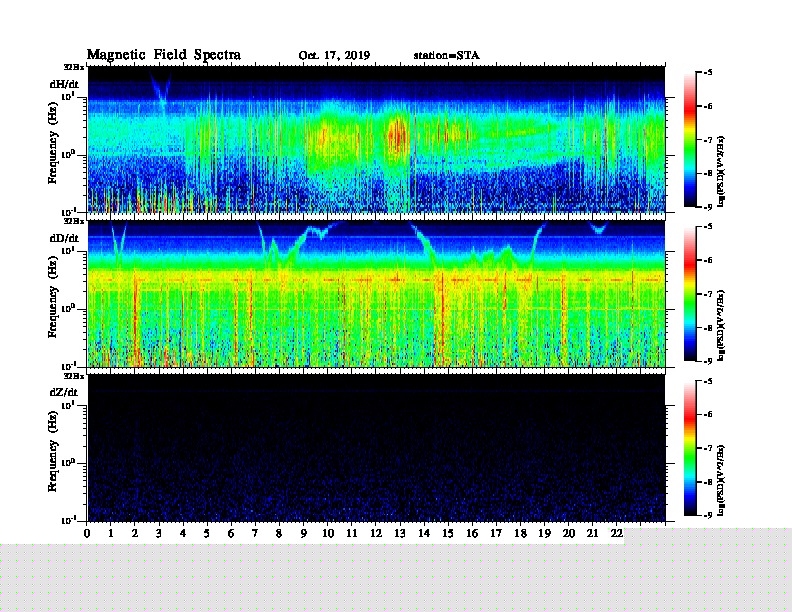The height and width of the screenshot is (612, 792).
Task: Click the 'station=STA' label
Action: tap(446, 55)
